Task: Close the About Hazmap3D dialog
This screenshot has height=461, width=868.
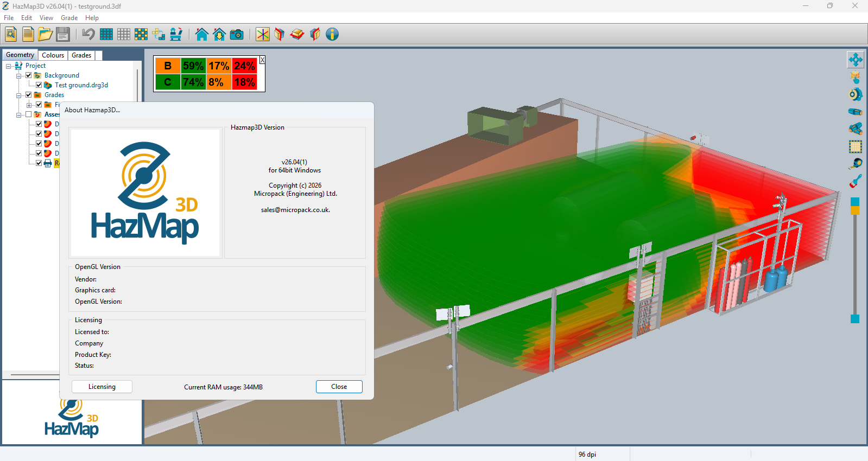Action: 339,387
